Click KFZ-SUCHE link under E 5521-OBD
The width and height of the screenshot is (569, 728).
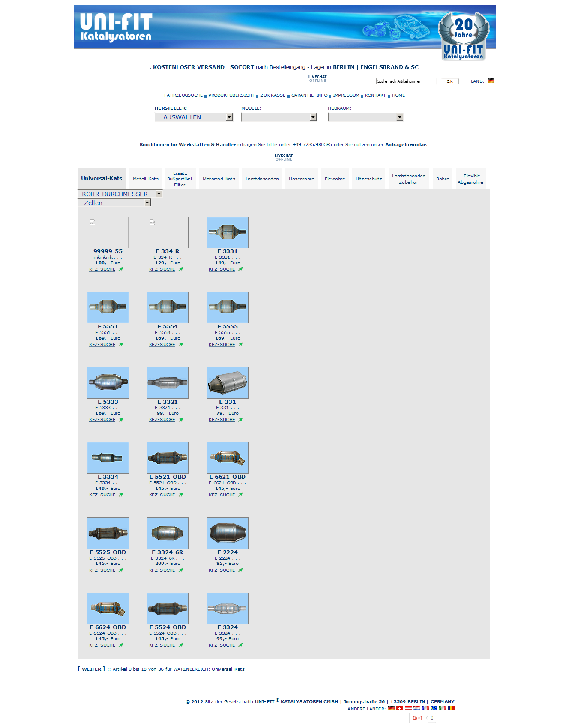162,495
